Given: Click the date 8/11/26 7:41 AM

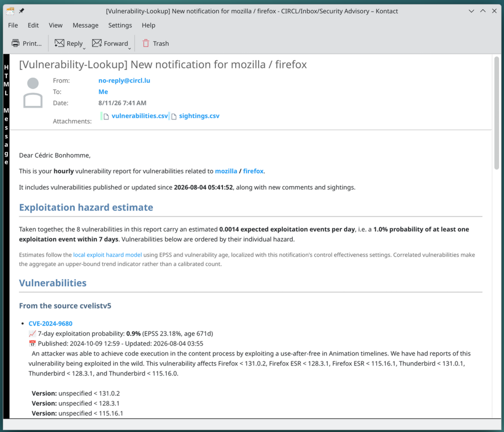Looking at the screenshot, I should pos(122,103).
